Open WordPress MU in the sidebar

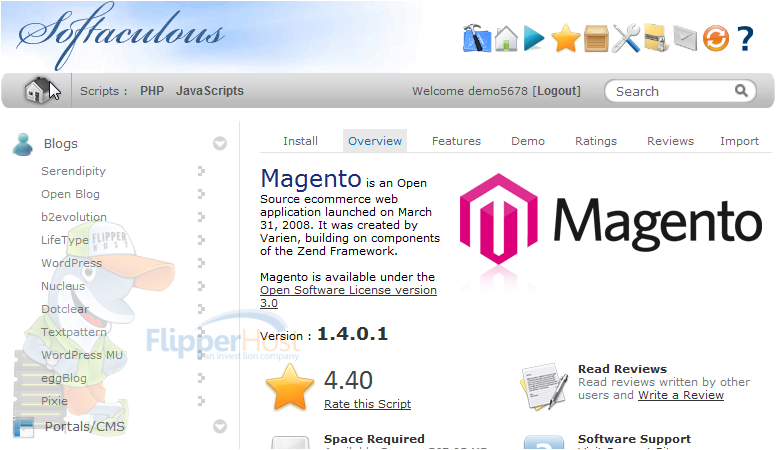[x=82, y=355]
